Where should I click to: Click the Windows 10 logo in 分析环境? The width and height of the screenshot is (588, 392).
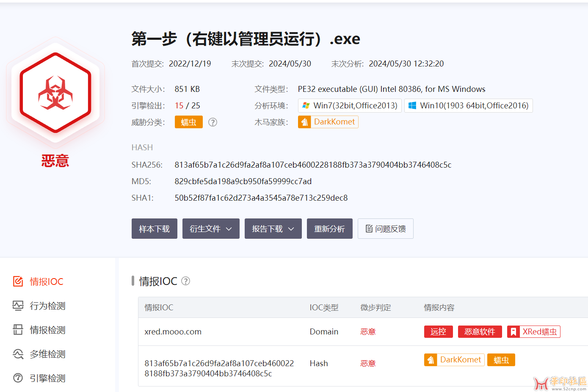(x=412, y=105)
